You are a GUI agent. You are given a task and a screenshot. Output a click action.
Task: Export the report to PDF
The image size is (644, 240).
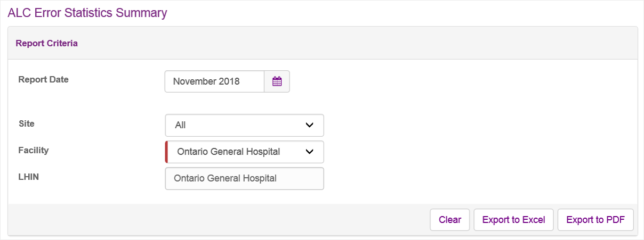(x=595, y=220)
